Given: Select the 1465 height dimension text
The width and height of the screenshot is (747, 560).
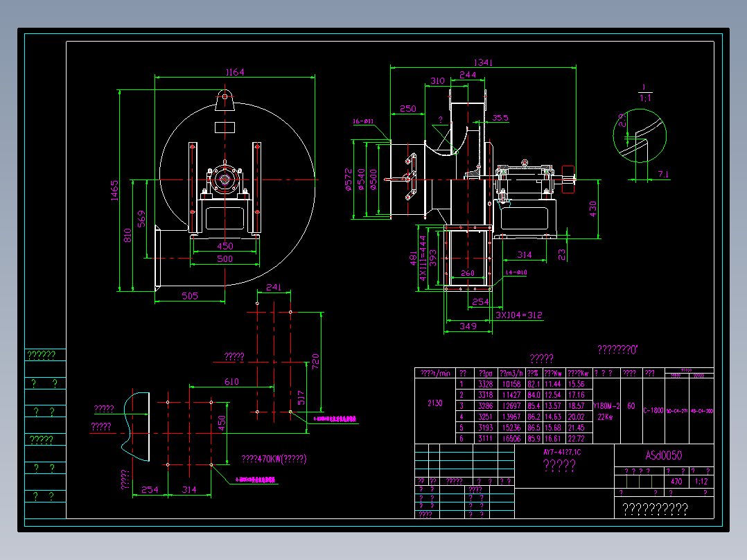Looking at the screenshot, I should [114, 190].
